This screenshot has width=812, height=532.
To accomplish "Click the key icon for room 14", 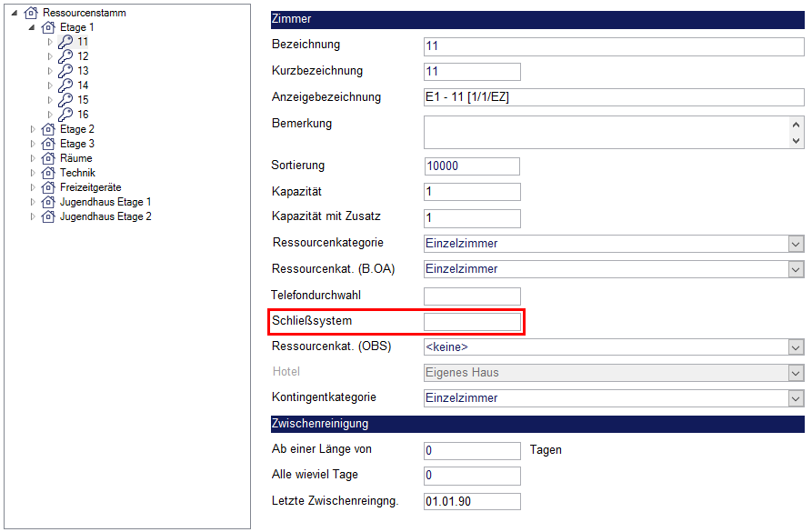I will tap(65, 85).
